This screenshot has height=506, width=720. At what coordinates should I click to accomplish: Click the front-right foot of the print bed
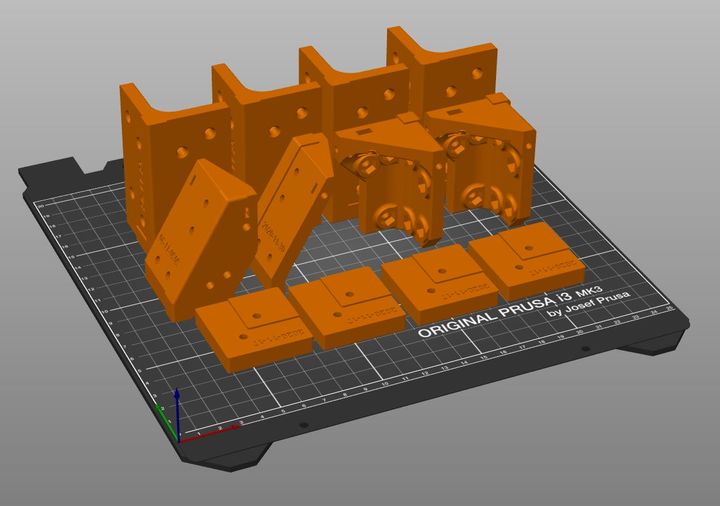pyautogui.click(x=655, y=345)
